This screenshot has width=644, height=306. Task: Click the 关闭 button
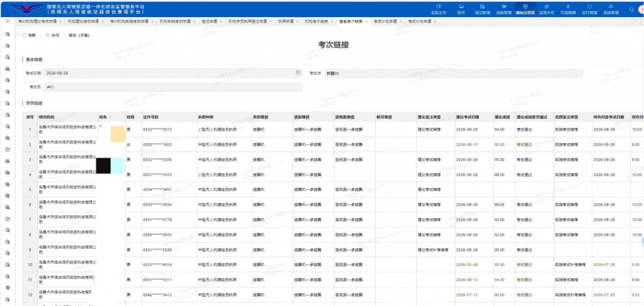pyautogui.click(x=52, y=35)
